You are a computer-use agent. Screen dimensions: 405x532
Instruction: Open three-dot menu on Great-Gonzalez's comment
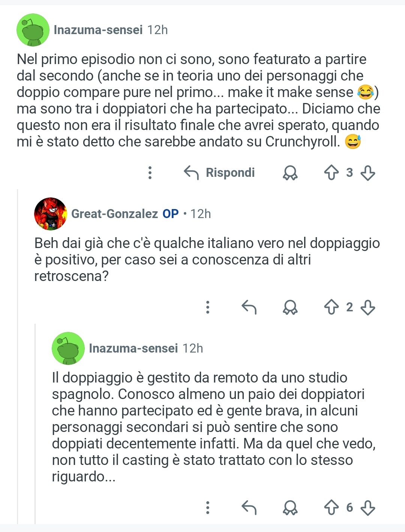[x=208, y=307]
